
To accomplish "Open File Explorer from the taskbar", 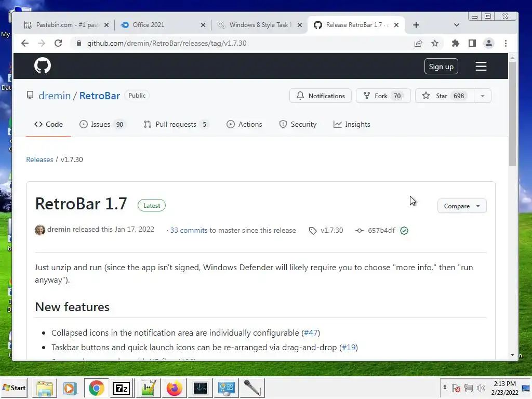I will pyautogui.click(x=45, y=388).
